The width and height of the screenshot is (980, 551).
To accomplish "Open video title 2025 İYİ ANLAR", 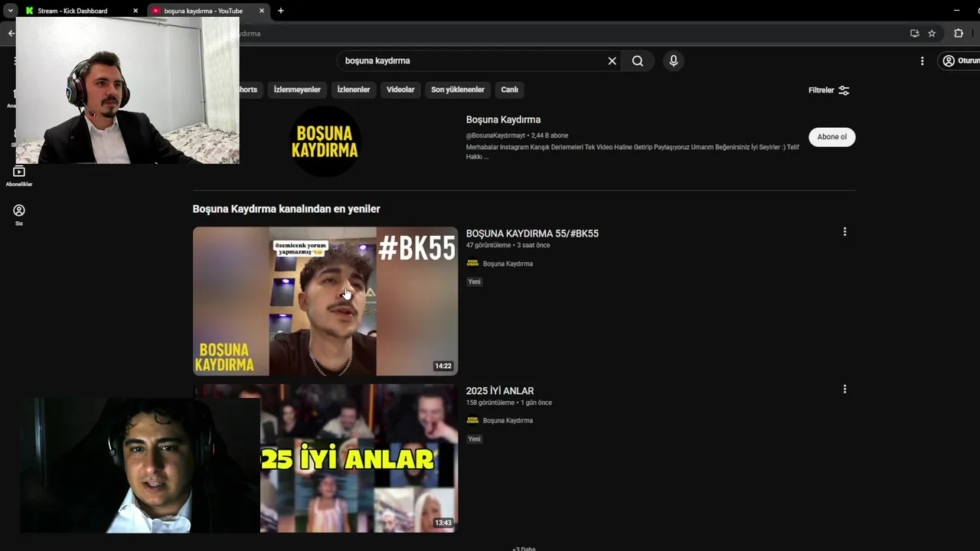I will [500, 391].
